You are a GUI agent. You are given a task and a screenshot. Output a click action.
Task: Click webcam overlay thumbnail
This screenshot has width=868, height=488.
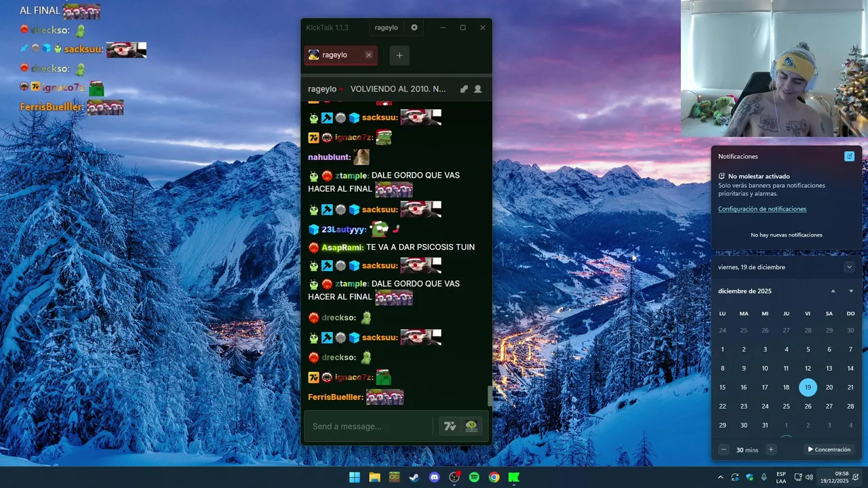[x=774, y=68]
